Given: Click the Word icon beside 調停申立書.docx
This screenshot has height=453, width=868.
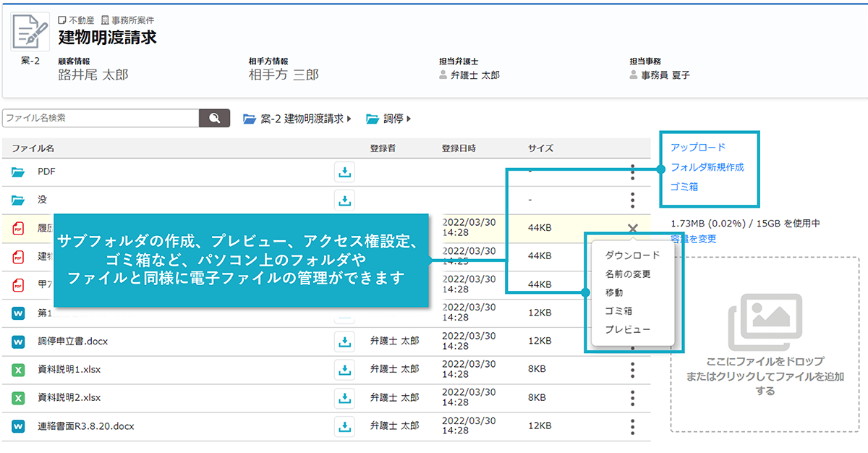Looking at the screenshot, I should tap(19, 341).
